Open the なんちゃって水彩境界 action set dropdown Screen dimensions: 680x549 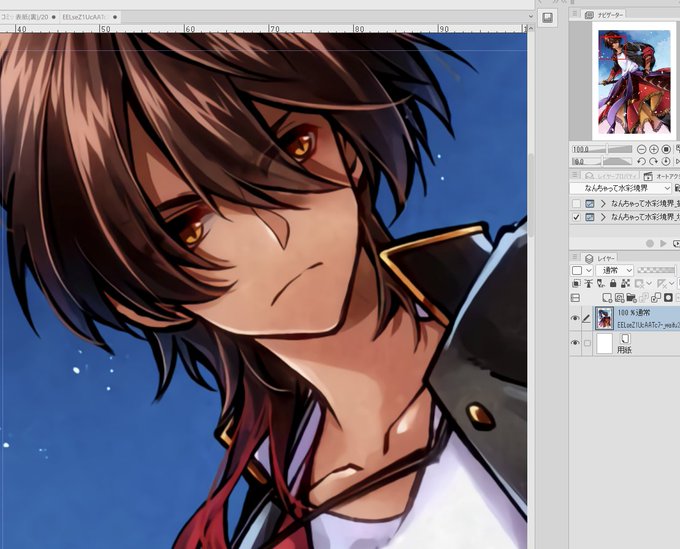coord(620,188)
